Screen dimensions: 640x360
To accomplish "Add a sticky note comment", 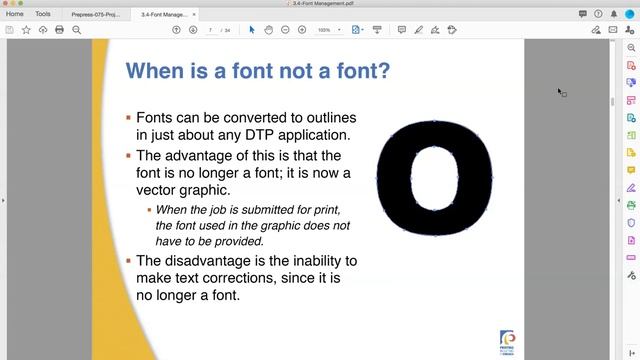I will point(402,30).
